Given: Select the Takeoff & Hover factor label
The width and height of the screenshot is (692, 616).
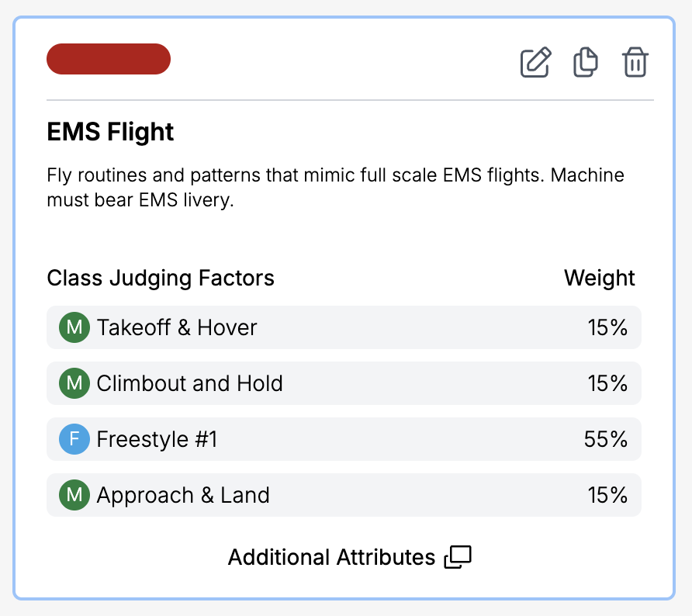Looking at the screenshot, I should click(x=177, y=327).
